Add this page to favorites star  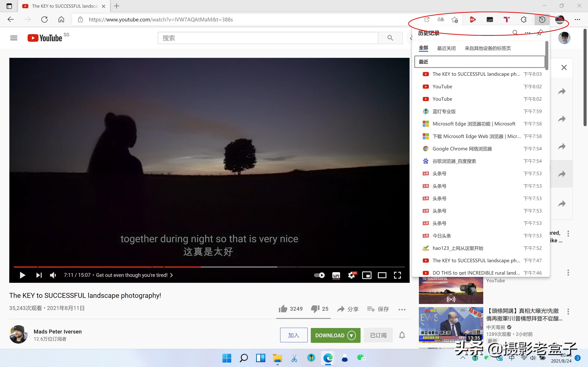pyautogui.click(x=454, y=19)
